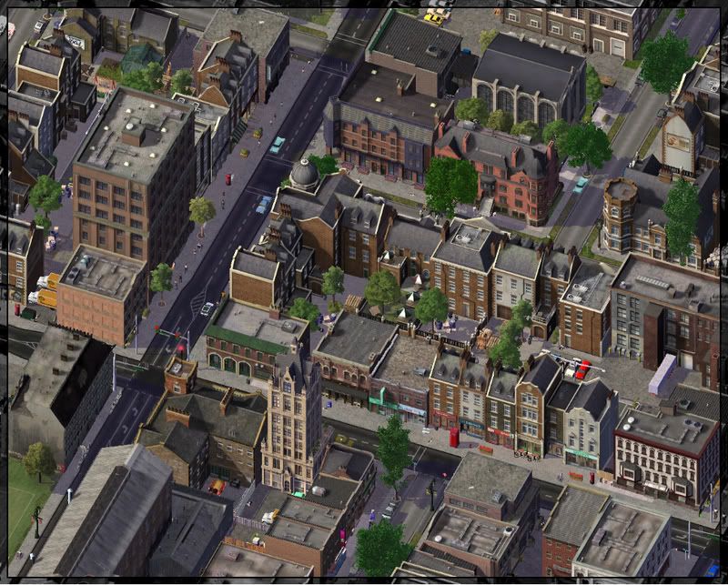
Task: Select the round brick tower building
Action: (620, 213)
